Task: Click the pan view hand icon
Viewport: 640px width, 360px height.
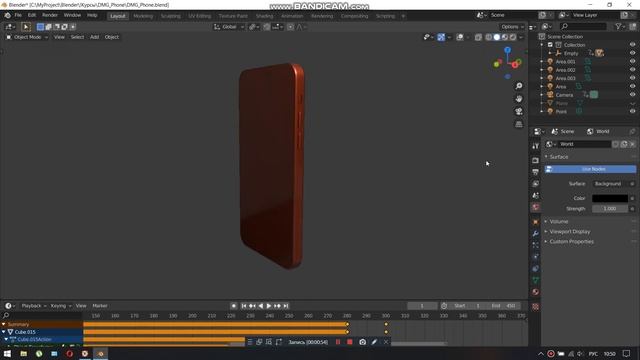Action: pos(519,99)
